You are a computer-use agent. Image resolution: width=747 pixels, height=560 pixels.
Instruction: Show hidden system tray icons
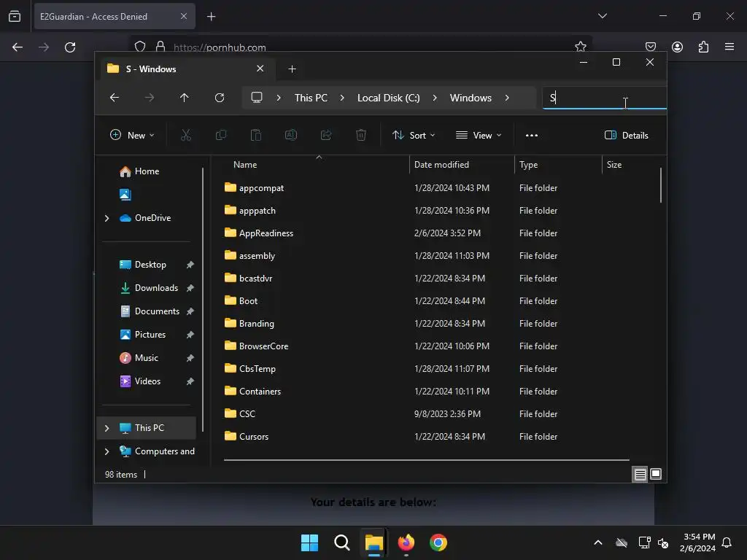pos(598,542)
